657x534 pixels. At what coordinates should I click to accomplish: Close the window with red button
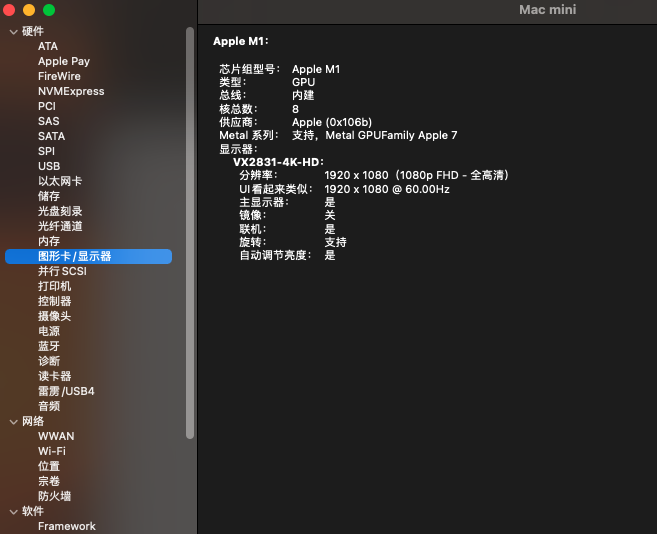coord(9,10)
